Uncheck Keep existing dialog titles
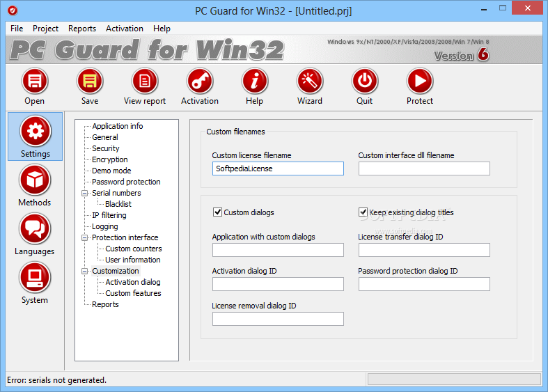 pos(363,212)
